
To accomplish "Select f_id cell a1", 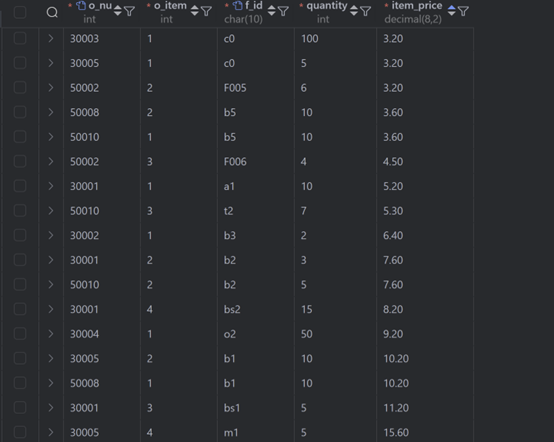I will click(229, 186).
